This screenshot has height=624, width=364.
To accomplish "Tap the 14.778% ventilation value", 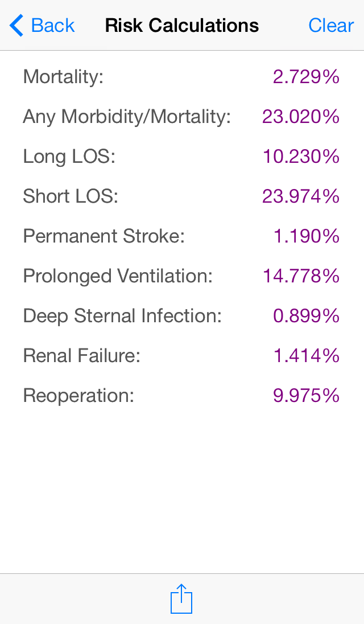I will pos(301,276).
